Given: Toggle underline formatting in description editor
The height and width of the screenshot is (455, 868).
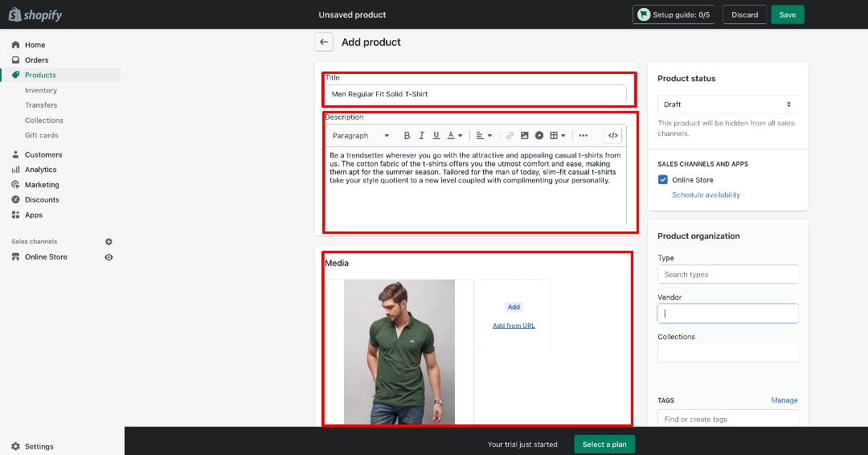Looking at the screenshot, I should click(436, 136).
